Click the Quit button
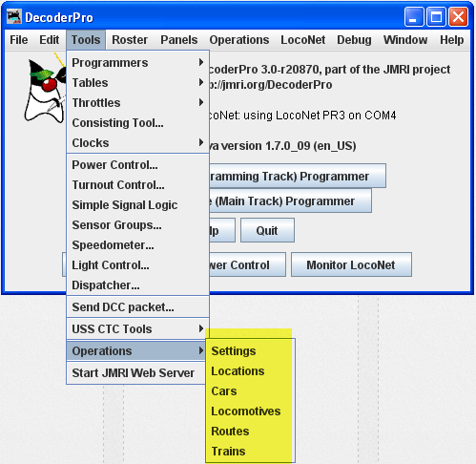476x464 pixels. pyautogui.click(x=267, y=230)
